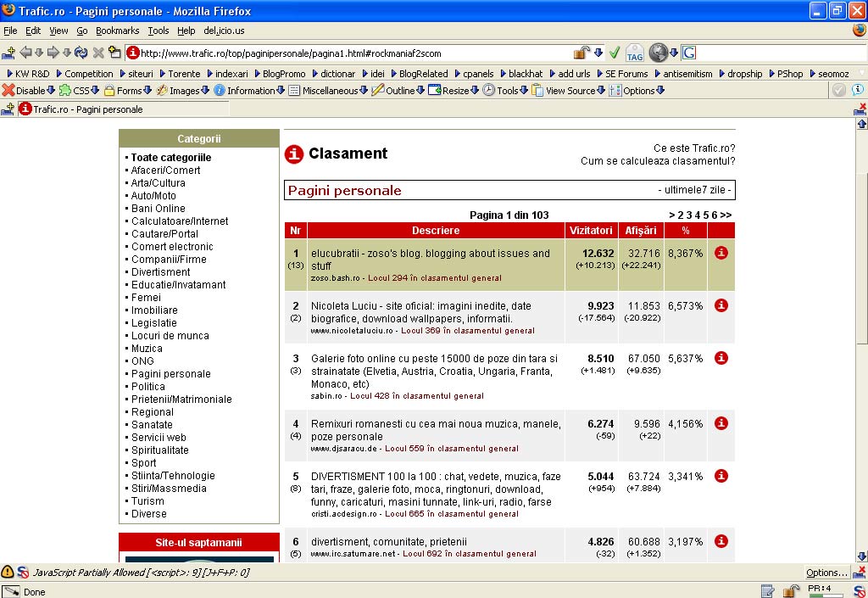Click the View Source clipboard icon
868x598 pixels.
537,90
